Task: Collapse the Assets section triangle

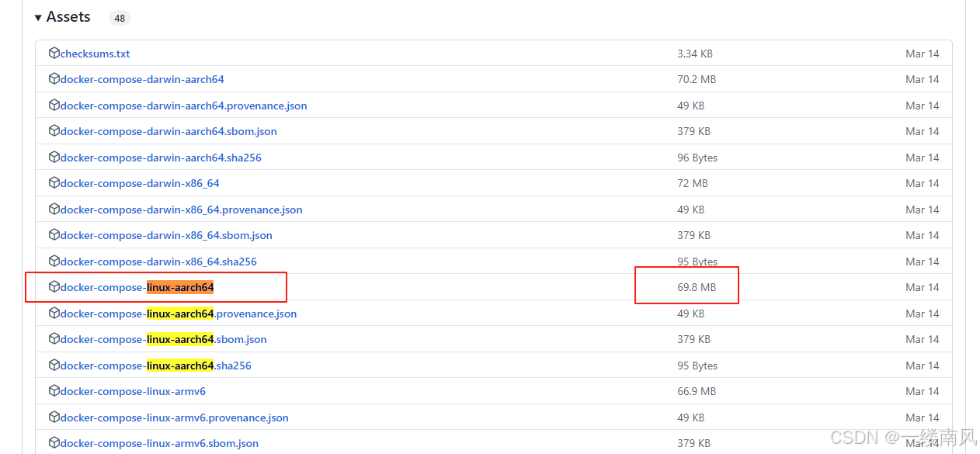Action: 38,18
